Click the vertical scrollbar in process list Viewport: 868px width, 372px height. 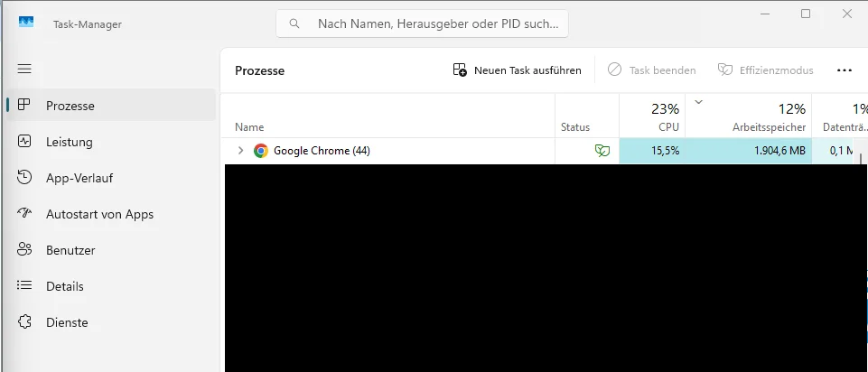pyautogui.click(x=861, y=160)
